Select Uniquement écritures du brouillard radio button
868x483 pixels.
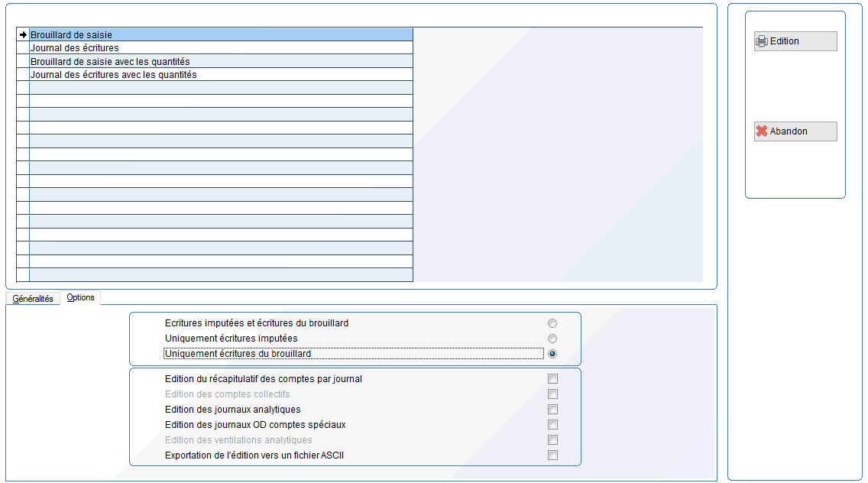552,354
